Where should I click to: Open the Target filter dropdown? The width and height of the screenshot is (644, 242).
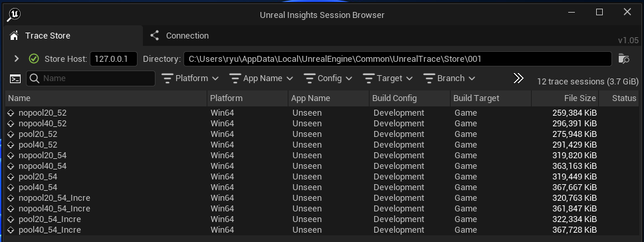click(x=387, y=78)
